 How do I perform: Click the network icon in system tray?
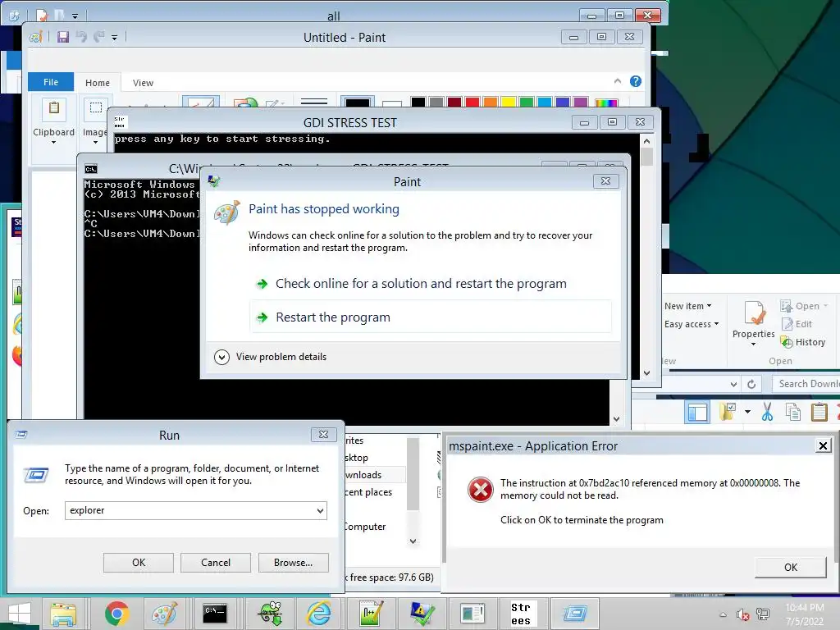[763, 615]
